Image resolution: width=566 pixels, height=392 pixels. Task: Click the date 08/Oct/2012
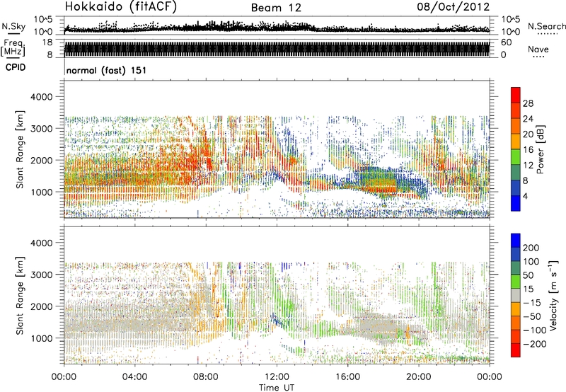[454, 7]
